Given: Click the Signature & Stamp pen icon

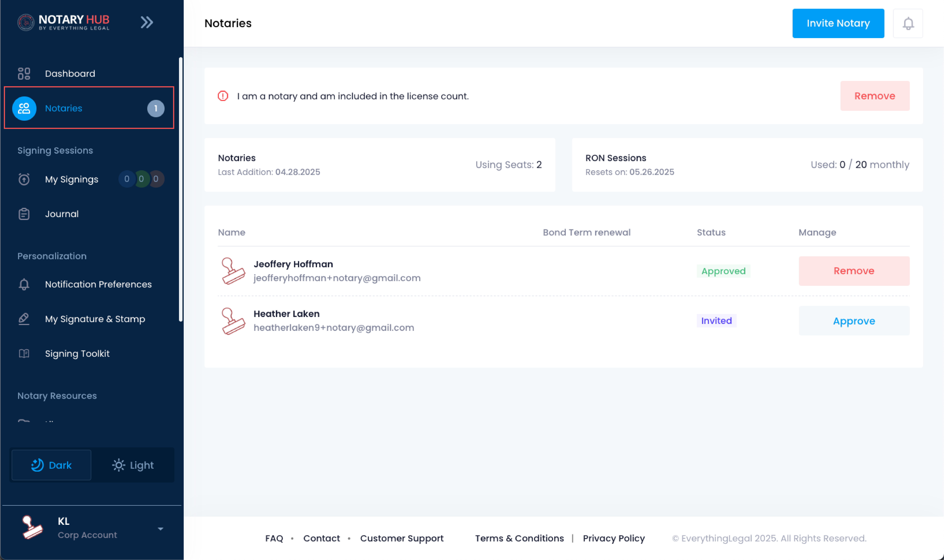Looking at the screenshot, I should (24, 319).
